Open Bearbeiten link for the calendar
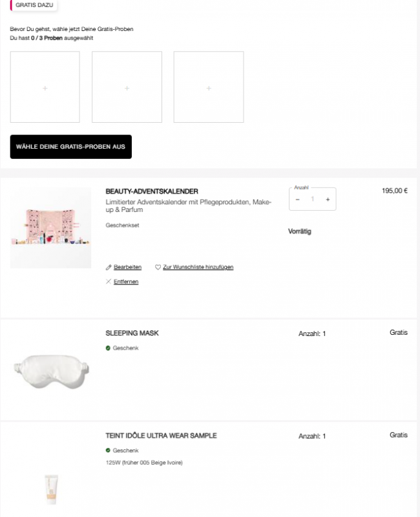Image resolution: width=420 pixels, height=517 pixels. tap(127, 267)
